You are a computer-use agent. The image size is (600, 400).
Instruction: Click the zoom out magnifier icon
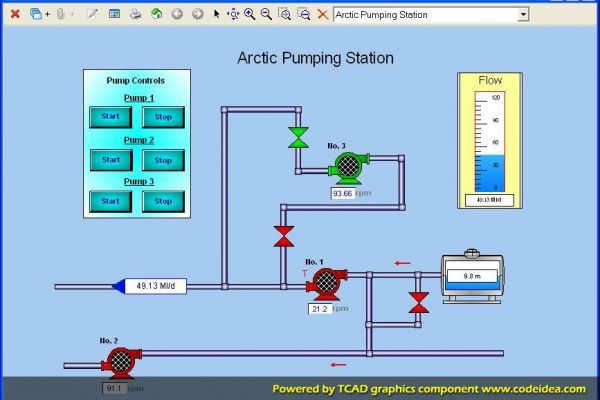coord(266,15)
